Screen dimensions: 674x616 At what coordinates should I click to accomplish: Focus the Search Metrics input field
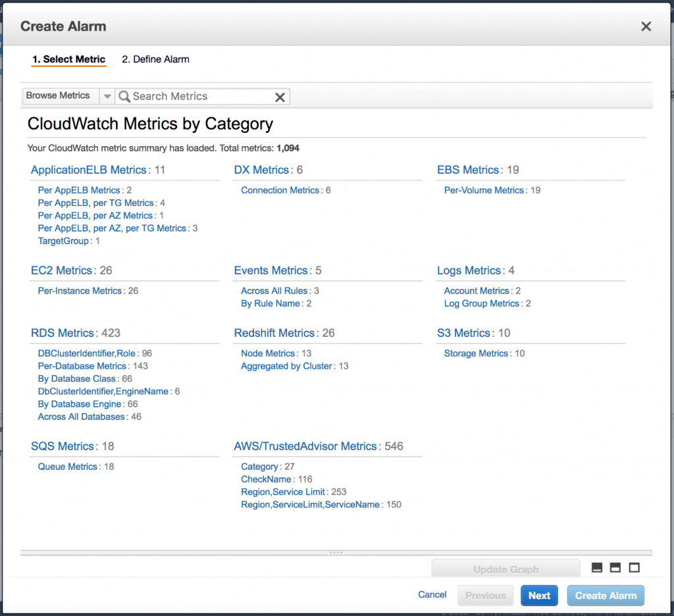202,96
